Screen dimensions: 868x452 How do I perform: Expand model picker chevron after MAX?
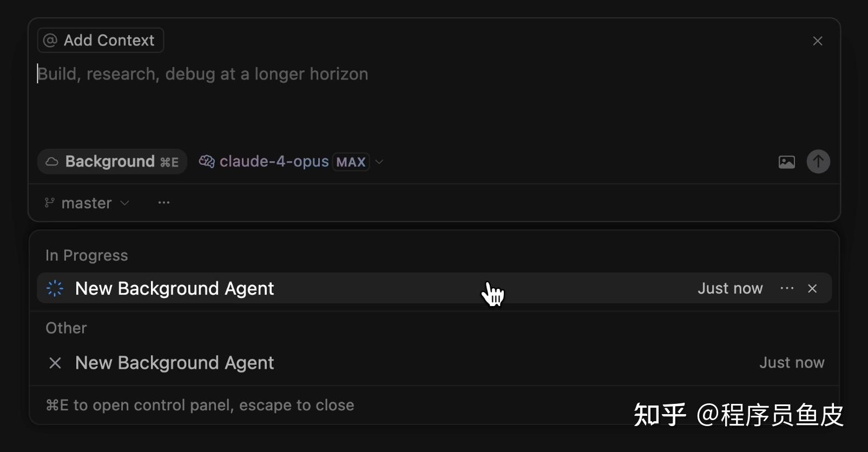pyautogui.click(x=379, y=162)
